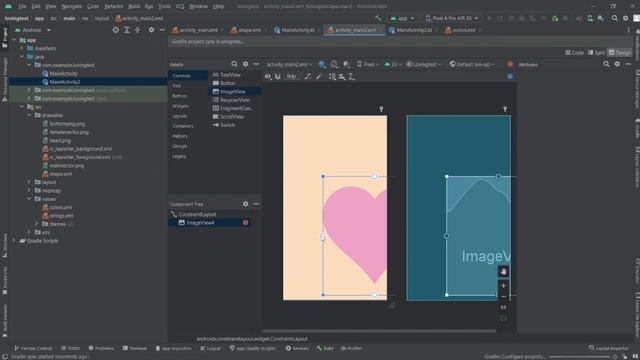Click the Sync Project with Gradle icon
Image resolution: width=640 pixels, height=360 pixels.
(x=579, y=18)
